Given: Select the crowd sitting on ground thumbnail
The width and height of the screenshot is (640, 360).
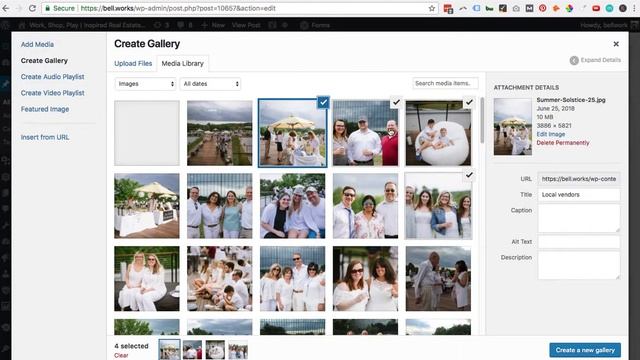Looking at the screenshot, I should click(220, 278).
